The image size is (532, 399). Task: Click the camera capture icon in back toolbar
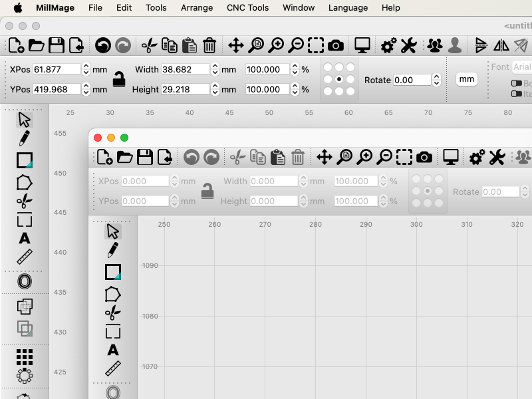point(336,46)
